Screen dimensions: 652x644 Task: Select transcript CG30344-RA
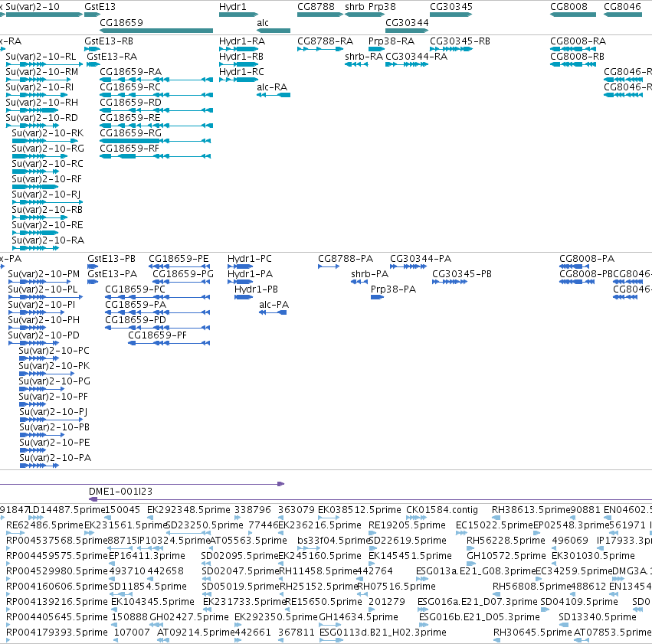coord(407,64)
